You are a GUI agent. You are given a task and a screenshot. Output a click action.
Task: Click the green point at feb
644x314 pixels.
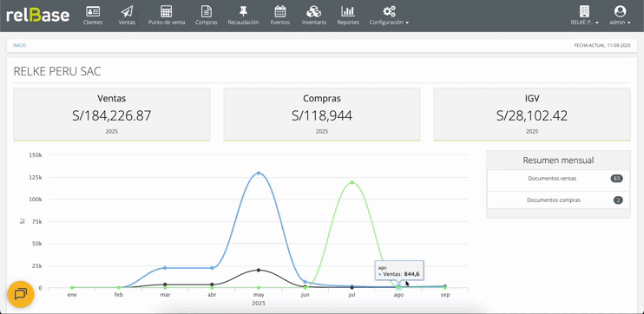118,288
